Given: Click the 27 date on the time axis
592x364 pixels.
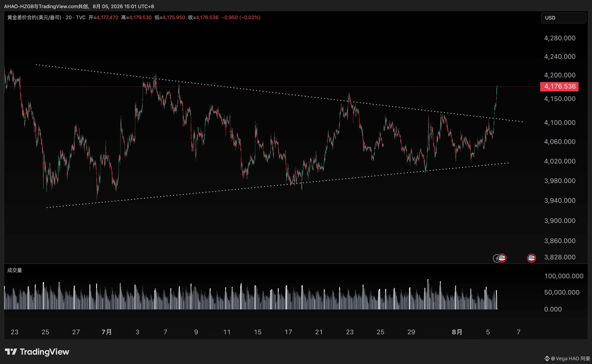Looking at the screenshot, I should (76, 332).
